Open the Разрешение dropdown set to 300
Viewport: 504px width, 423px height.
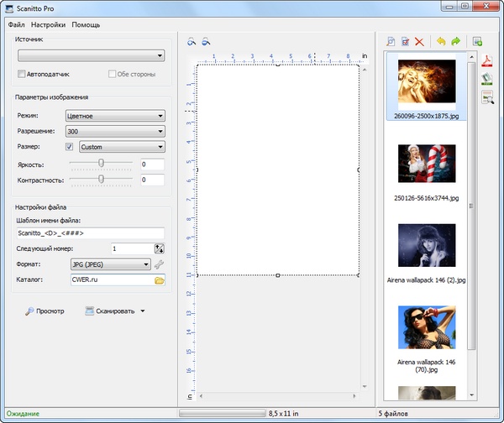pos(115,132)
